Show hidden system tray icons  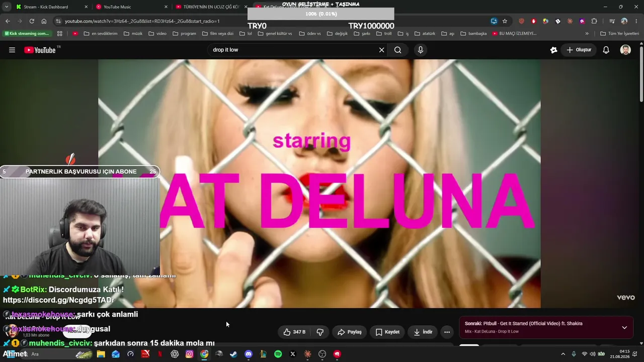[x=562, y=354]
